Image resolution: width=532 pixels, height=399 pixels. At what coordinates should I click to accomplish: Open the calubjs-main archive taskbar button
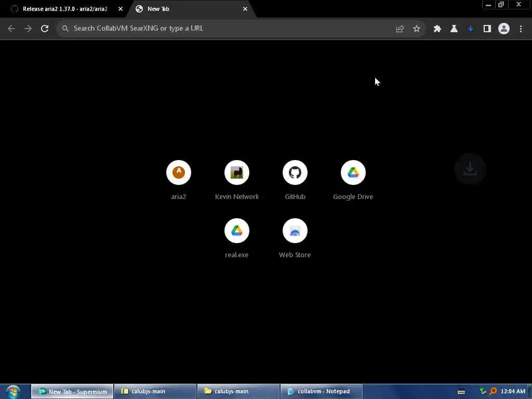[x=155, y=392]
